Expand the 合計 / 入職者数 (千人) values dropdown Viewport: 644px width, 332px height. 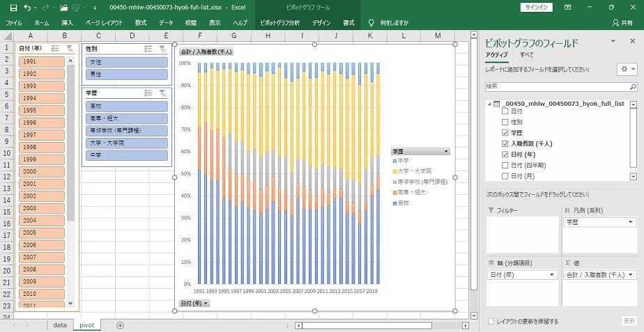point(631,275)
